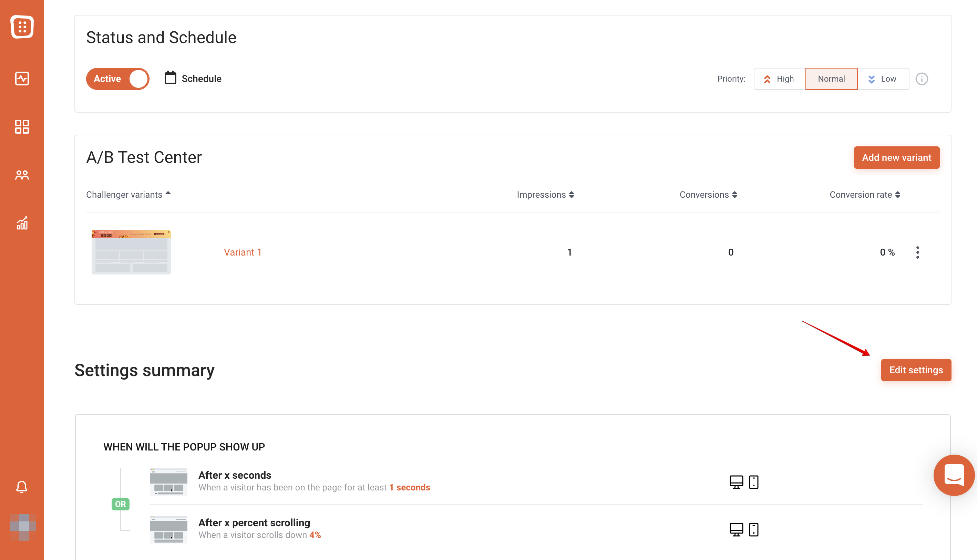Open the Variant 1 preview thumbnail

131,252
